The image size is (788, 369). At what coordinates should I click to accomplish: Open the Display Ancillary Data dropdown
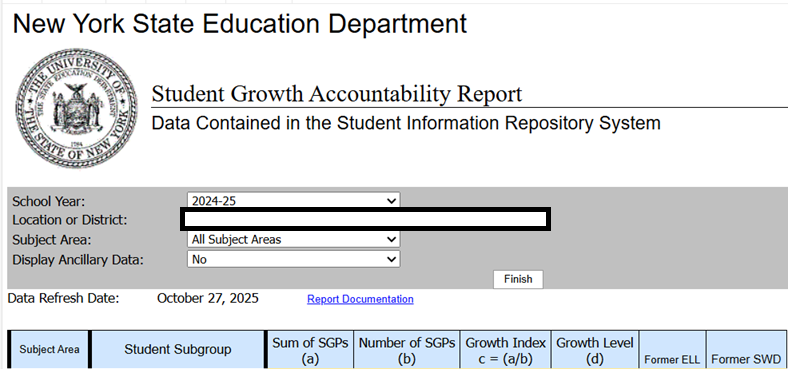point(293,259)
